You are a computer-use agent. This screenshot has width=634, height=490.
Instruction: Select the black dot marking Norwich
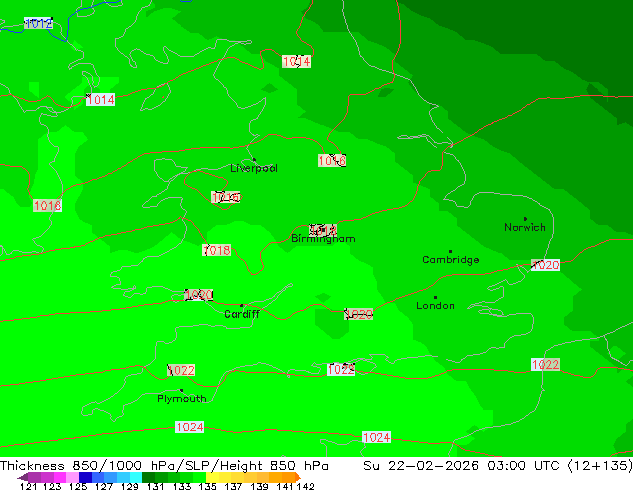coord(525,219)
